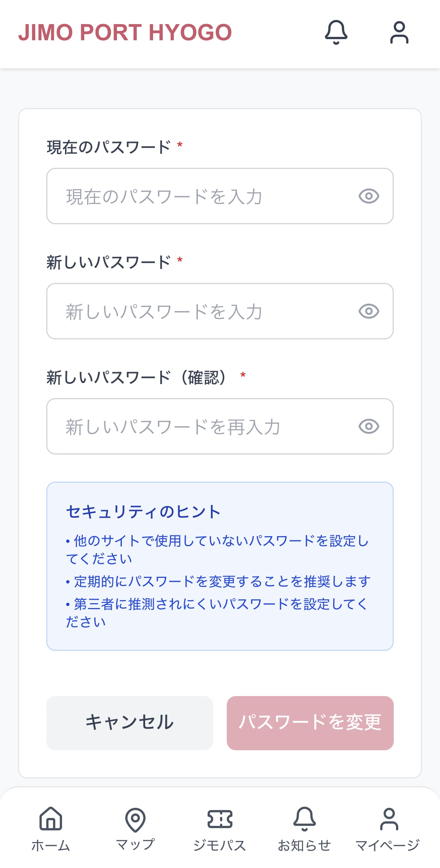440x868 pixels.
Task: Toggle visibility of the new password
Action: point(369,311)
